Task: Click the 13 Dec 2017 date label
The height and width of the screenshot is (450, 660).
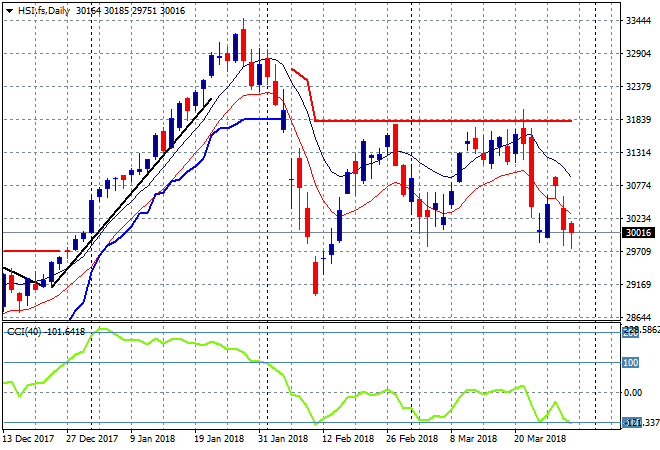Action: click(28, 439)
